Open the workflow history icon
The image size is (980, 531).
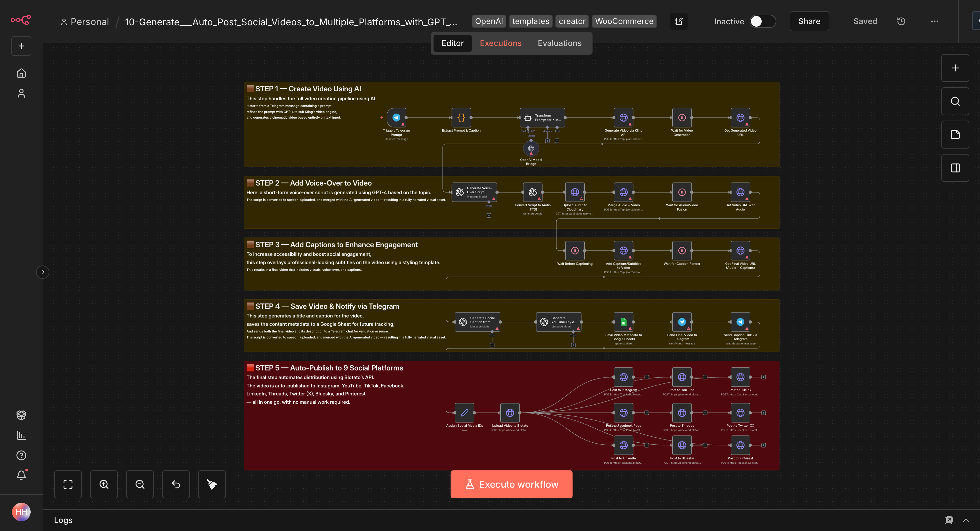click(901, 21)
